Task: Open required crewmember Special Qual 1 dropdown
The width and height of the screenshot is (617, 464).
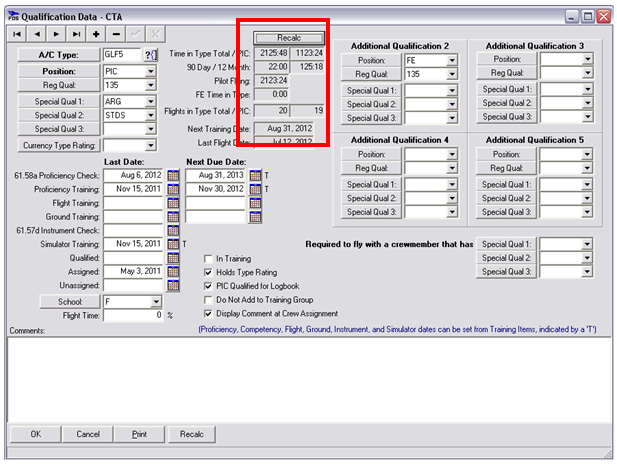Action: click(x=587, y=244)
